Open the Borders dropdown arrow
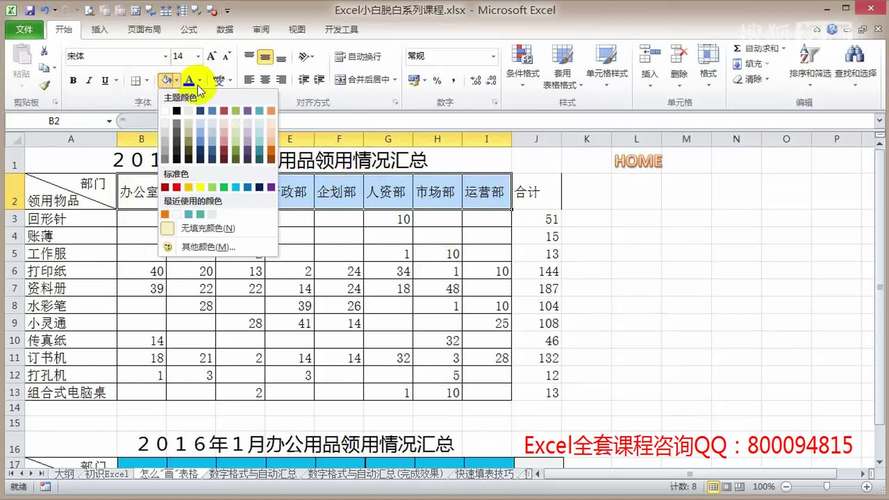 (x=146, y=80)
